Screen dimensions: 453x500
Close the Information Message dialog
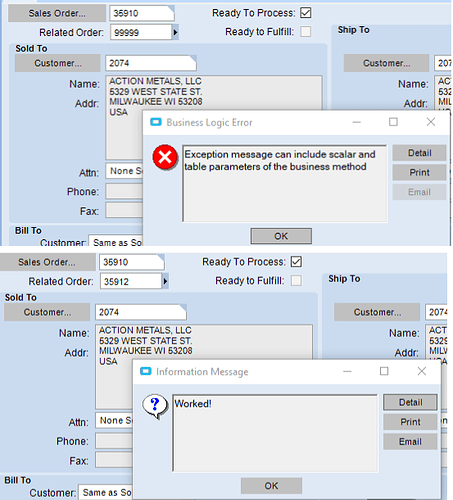[422, 371]
